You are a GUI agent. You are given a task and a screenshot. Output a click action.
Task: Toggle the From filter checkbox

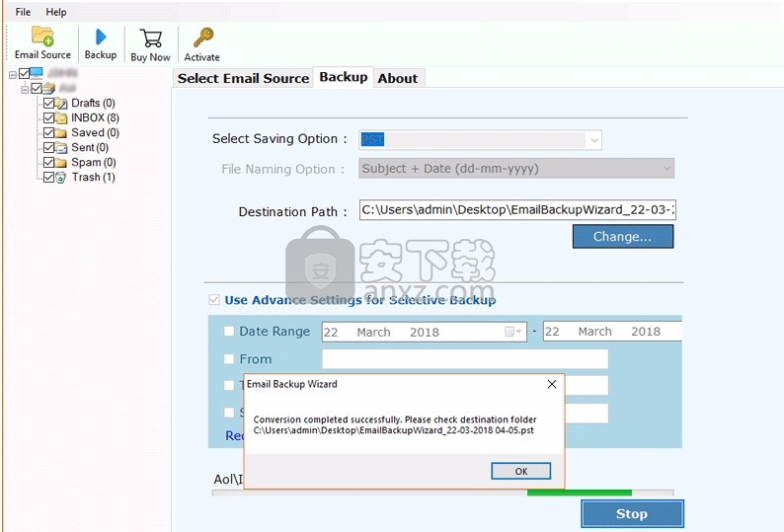(x=229, y=359)
